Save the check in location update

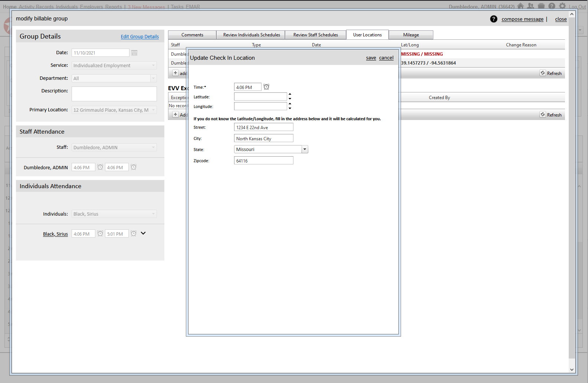[371, 58]
